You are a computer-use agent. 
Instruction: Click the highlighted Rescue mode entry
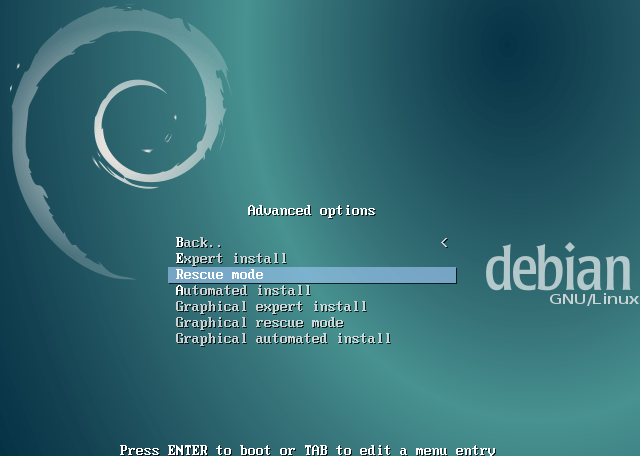click(x=219, y=275)
